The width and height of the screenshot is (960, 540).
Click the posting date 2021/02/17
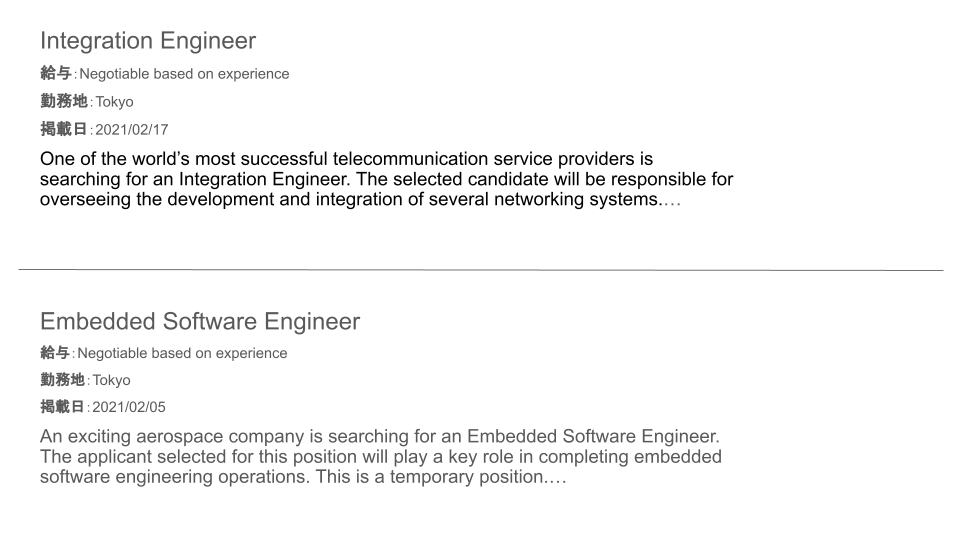132,130
